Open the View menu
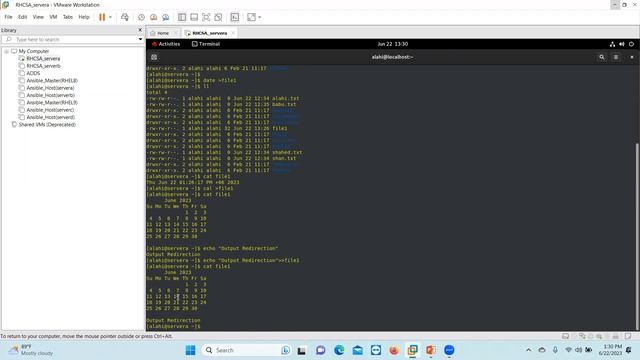 pos(38,17)
